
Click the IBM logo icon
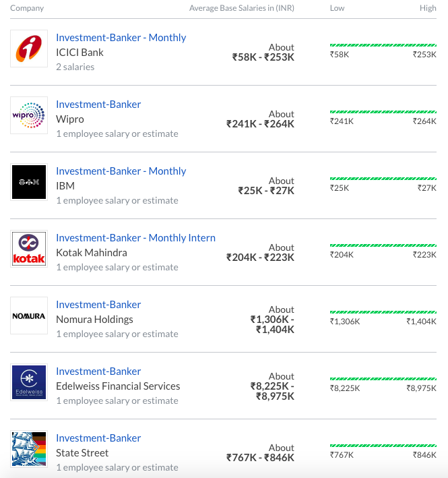coord(29,182)
